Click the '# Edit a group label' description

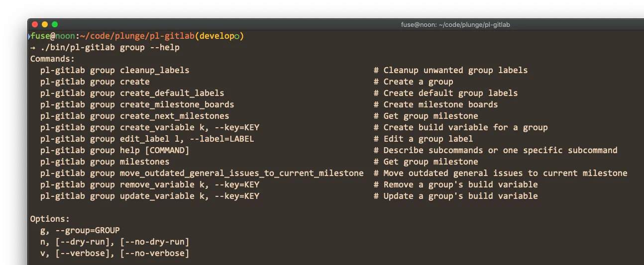(x=424, y=139)
